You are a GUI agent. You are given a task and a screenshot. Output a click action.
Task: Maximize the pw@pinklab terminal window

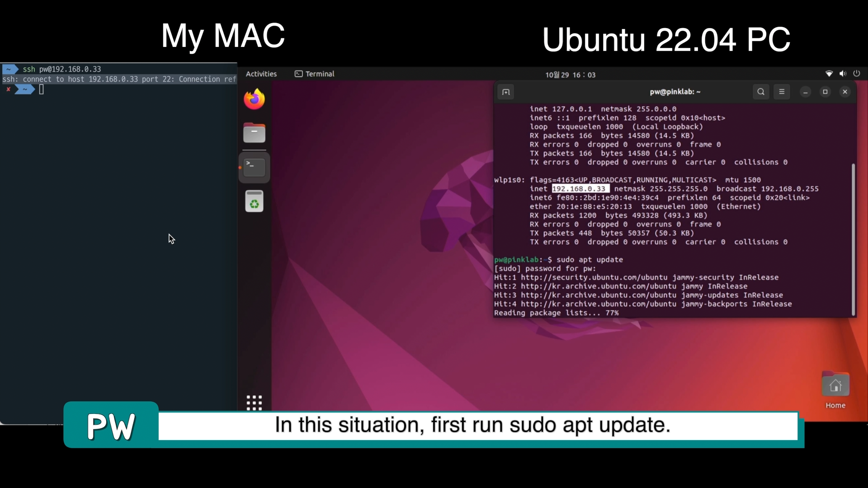pyautogui.click(x=825, y=92)
